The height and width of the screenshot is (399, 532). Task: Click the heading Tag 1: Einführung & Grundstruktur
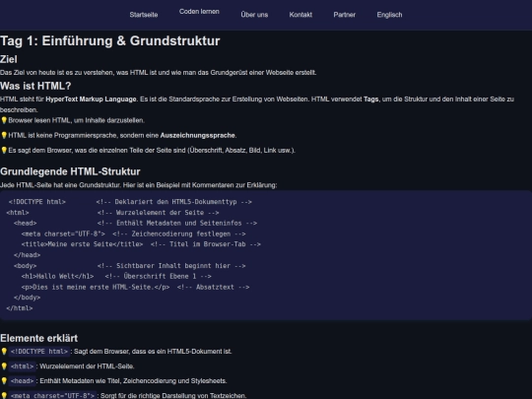(110, 40)
